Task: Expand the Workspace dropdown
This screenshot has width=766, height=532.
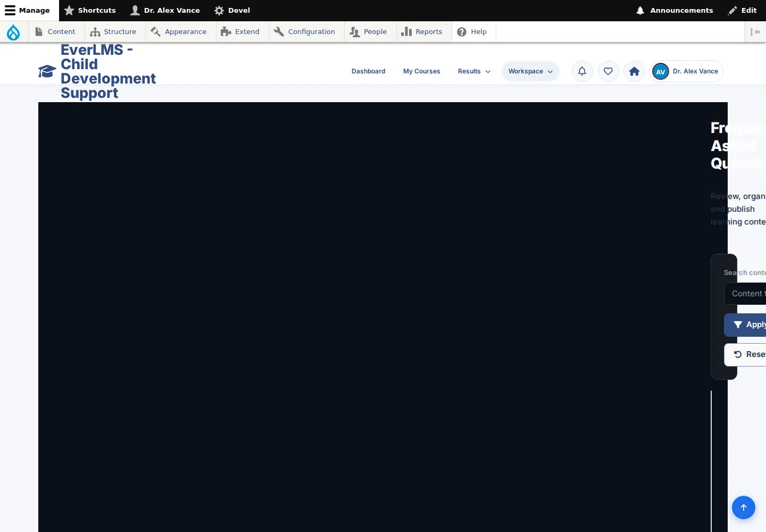Action: point(530,71)
